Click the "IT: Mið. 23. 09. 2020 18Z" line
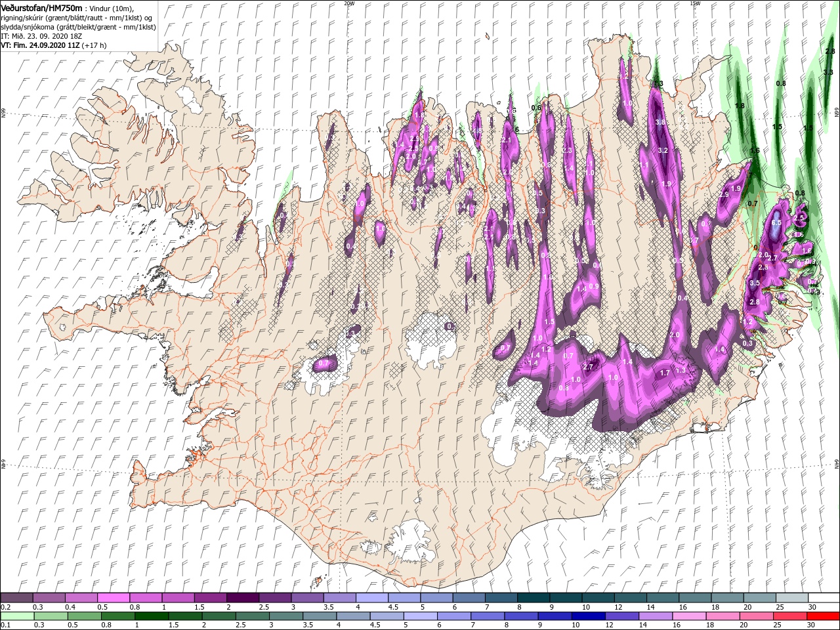The image size is (840, 630). pyautogui.click(x=41, y=36)
